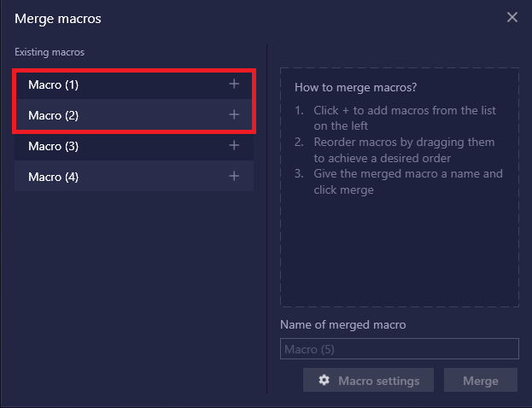
Task: Click empty space in dashed drop area
Action: (400, 253)
